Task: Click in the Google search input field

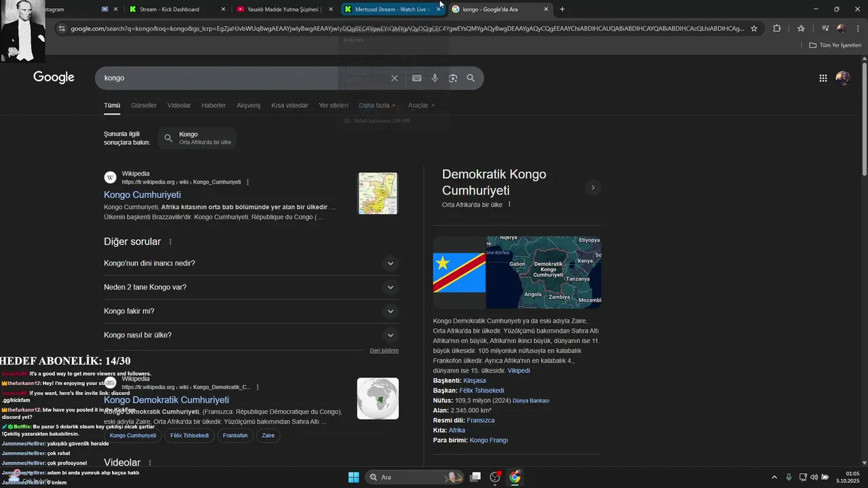Action: click(x=244, y=78)
